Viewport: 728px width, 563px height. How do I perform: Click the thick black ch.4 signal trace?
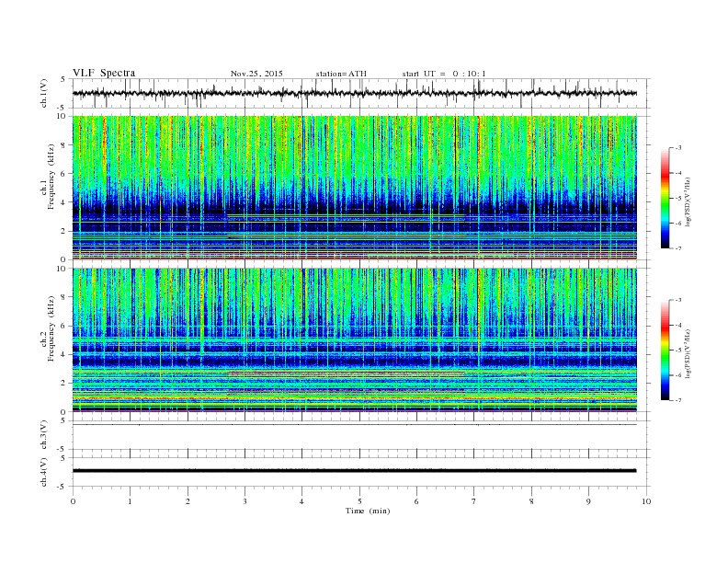354,471
